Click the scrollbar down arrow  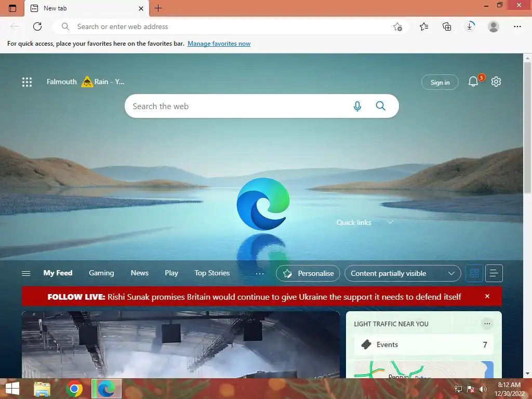[527, 374]
